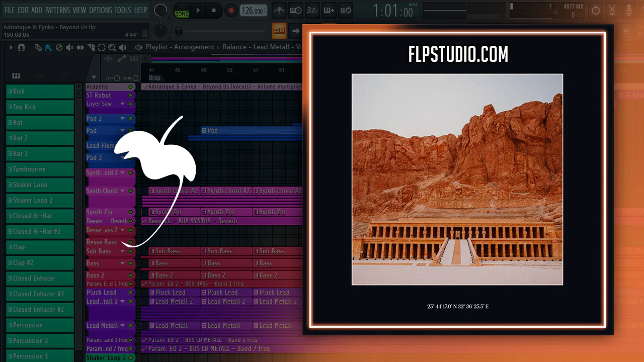Toggle the overdub/blend recording icon
Viewport: 644px width, 362px height.
[329, 10]
